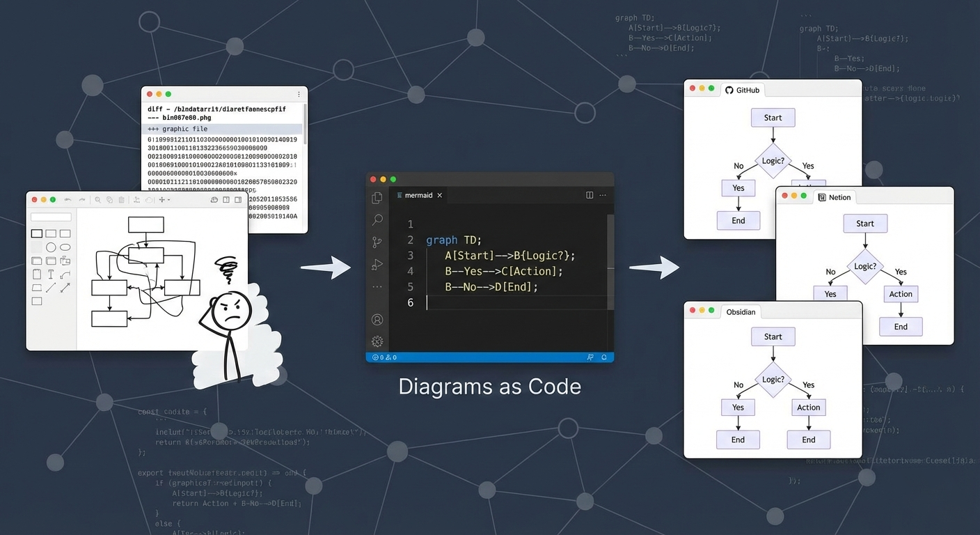The height and width of the screenshot is (535, 980).
Task: Open the editor actions ellipsis menu
Action: tap(603, 195)
